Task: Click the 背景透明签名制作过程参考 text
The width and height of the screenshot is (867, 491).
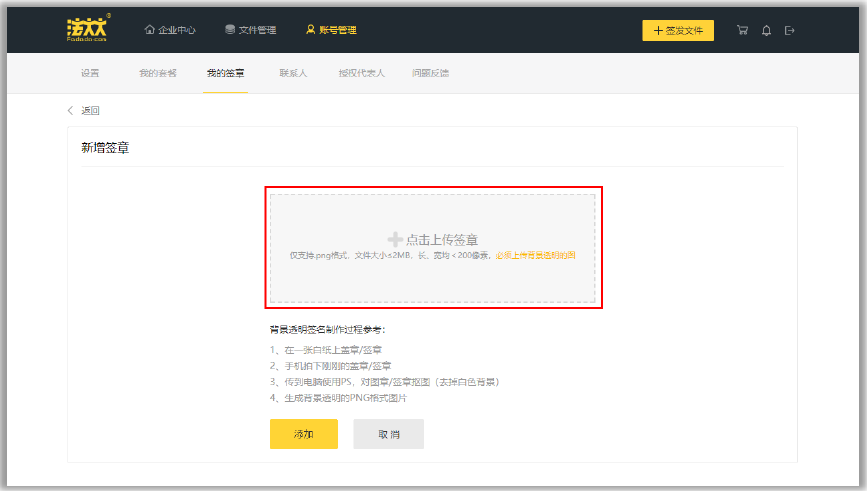Action: (x=327, y=330)
